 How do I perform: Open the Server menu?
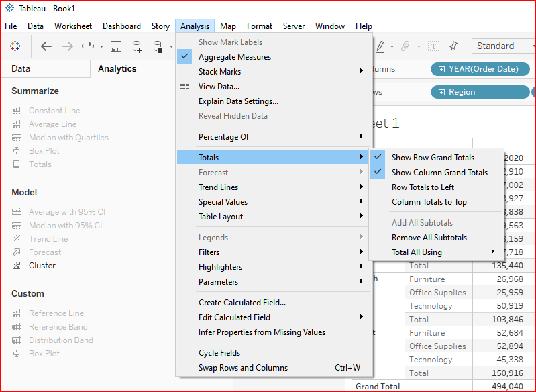pyautogui.click(x=294, y=26)
